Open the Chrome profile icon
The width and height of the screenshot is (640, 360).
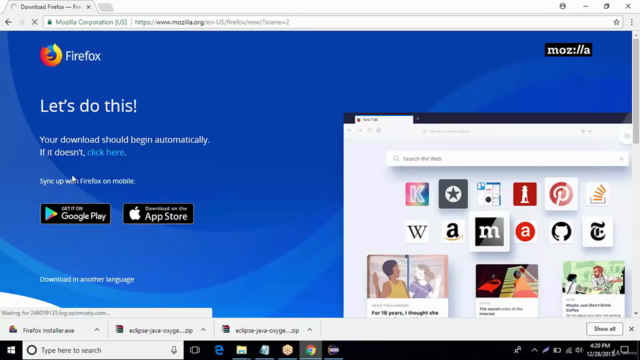click(x=562, y=6)
